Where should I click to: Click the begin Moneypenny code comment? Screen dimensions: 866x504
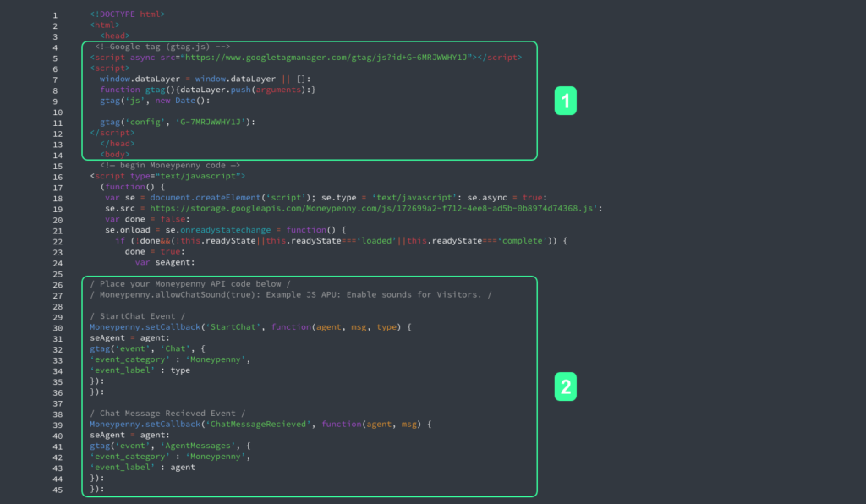[x=170, y=165]
